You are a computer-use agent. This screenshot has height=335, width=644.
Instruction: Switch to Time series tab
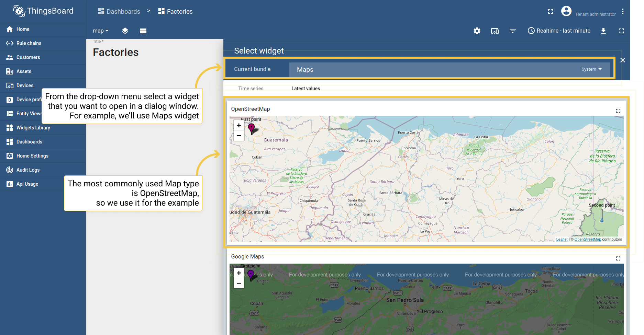(251, 89)
